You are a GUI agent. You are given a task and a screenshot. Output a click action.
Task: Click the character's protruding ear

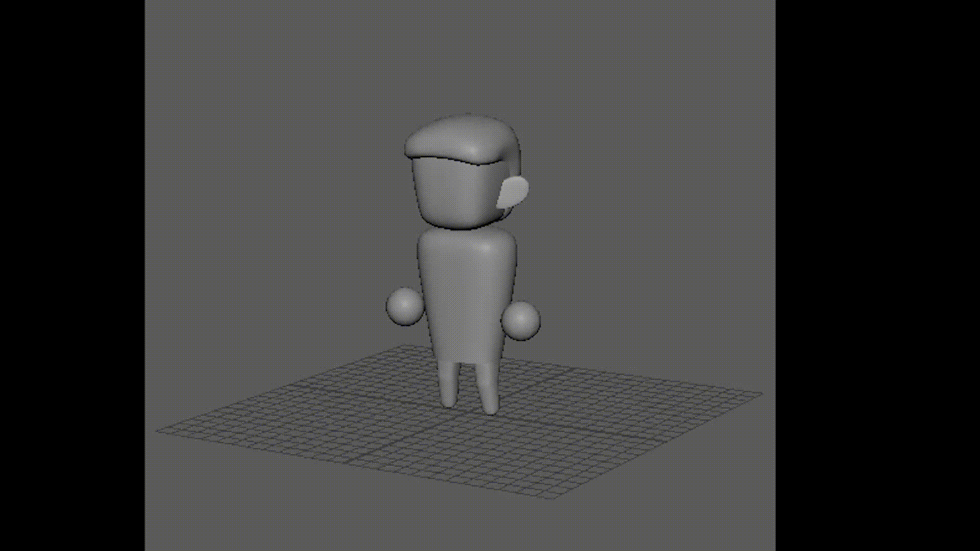pyautogui.click(x=513, y=192)
